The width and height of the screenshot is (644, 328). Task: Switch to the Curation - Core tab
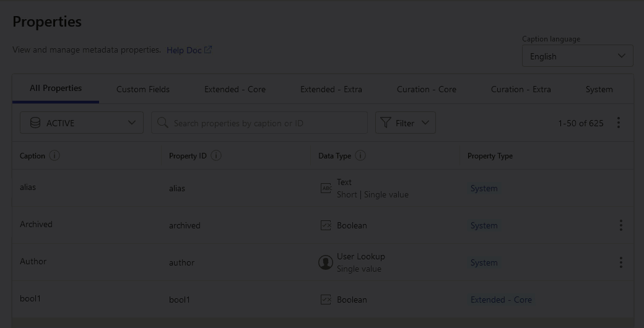pyautogui.click(x=427, y=89)
